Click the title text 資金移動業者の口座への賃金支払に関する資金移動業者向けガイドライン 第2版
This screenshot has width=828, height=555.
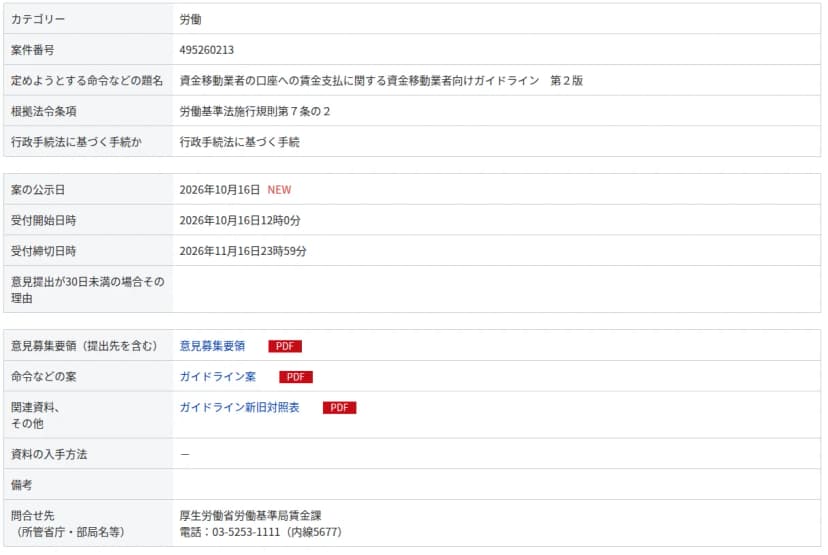click(381, 80)
